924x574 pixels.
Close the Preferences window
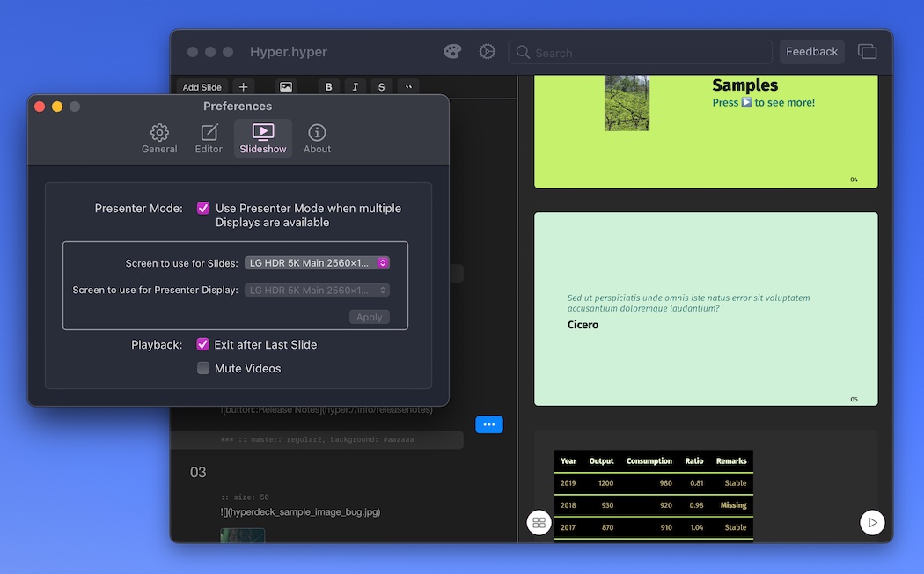40,106
